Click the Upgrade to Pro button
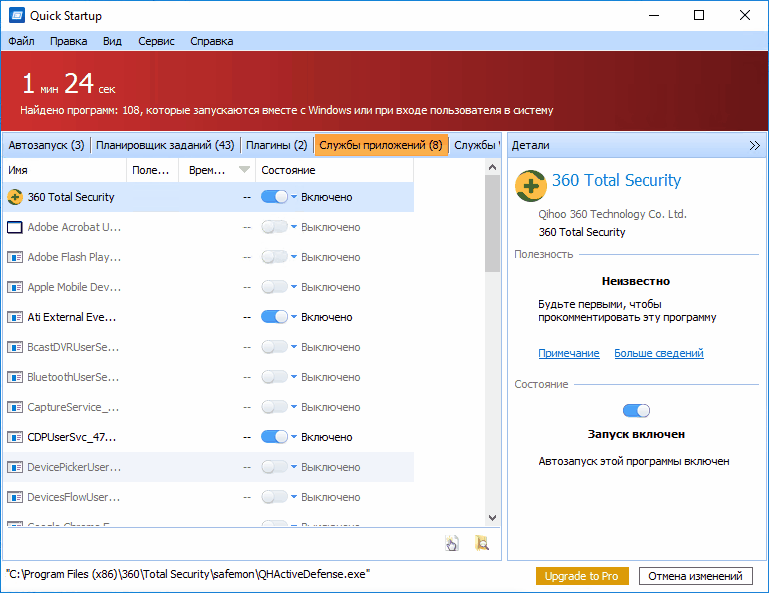Screen dimensions: 769x593 pyautogui.click(x=582, y=576)
